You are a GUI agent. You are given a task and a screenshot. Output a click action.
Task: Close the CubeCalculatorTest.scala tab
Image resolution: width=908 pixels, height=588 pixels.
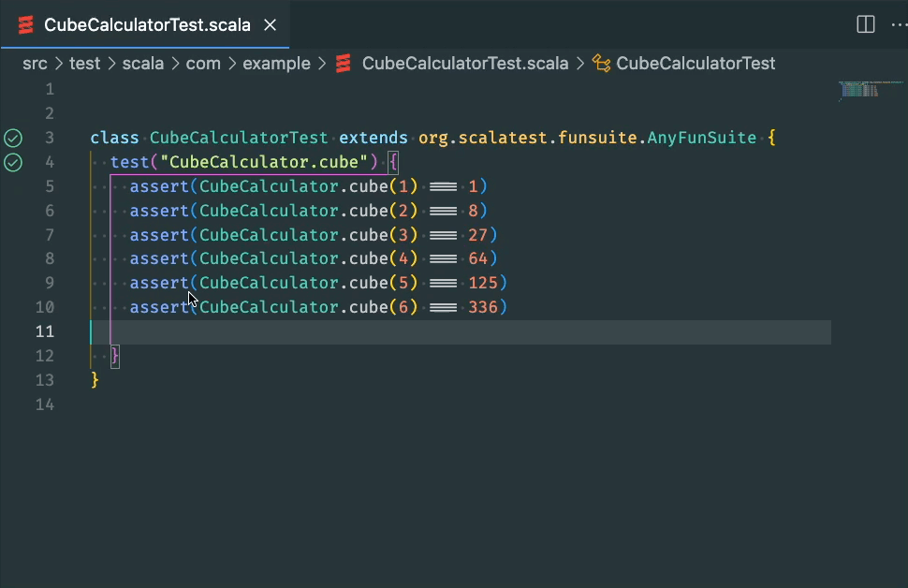tap(270, 25)
